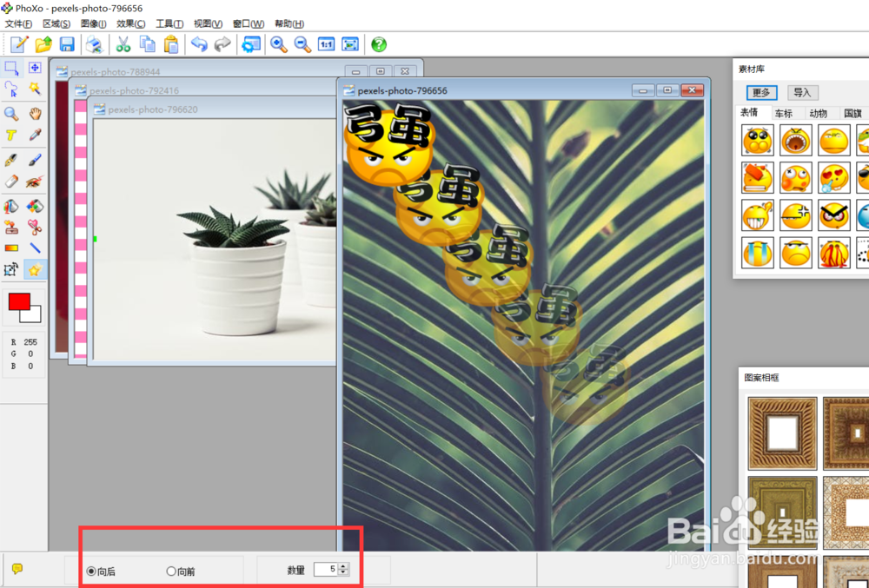Switch to the 车标 tab
The image size is (869, 588).
[784, 114]
